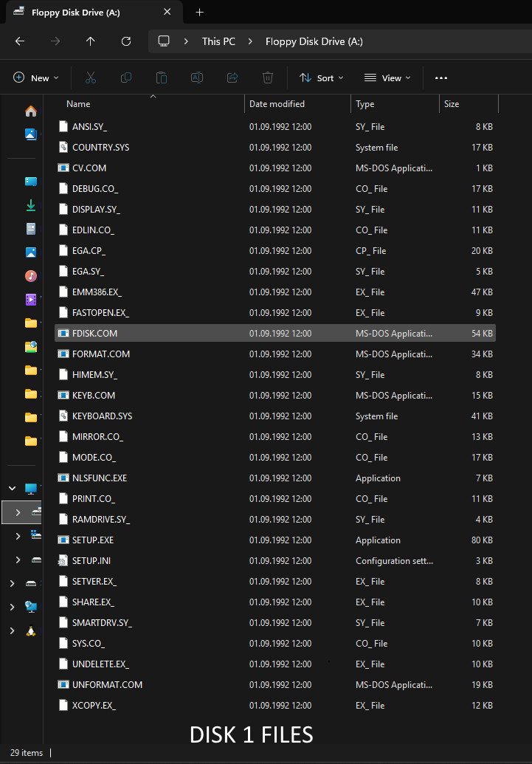Open the Home icon in sidebar
This screenshot has height=764, width=532.
[x=31, y=111]
